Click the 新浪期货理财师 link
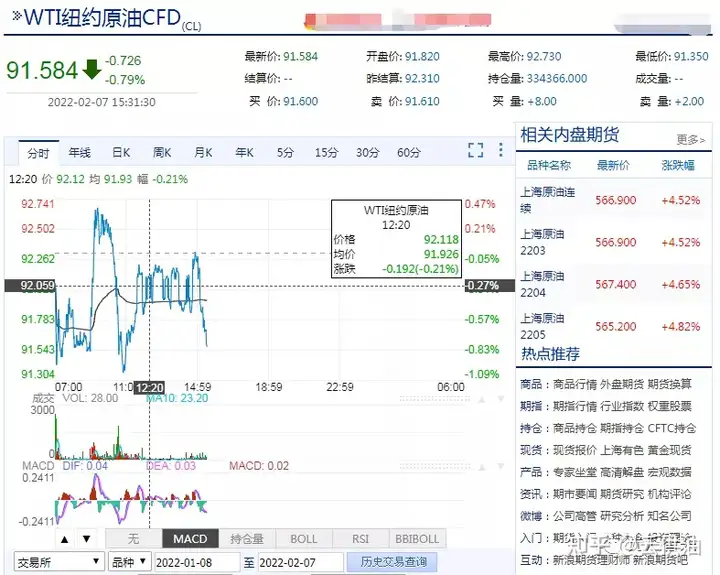720x575 pixels. pos(591,560)
